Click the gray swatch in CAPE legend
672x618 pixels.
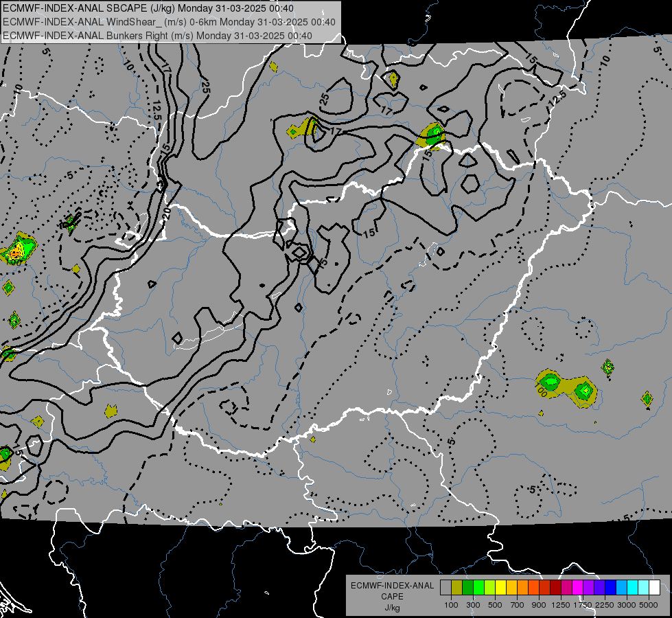click(x=445, y=588)
